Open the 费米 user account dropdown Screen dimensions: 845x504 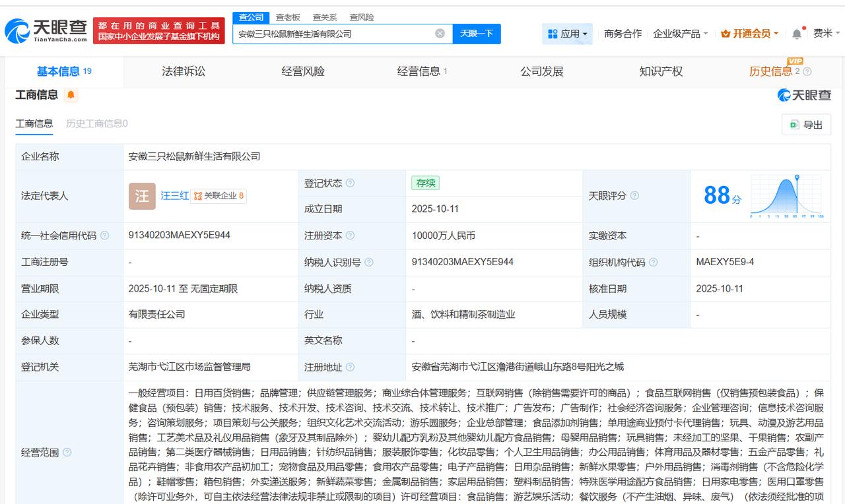click(826, 34)
